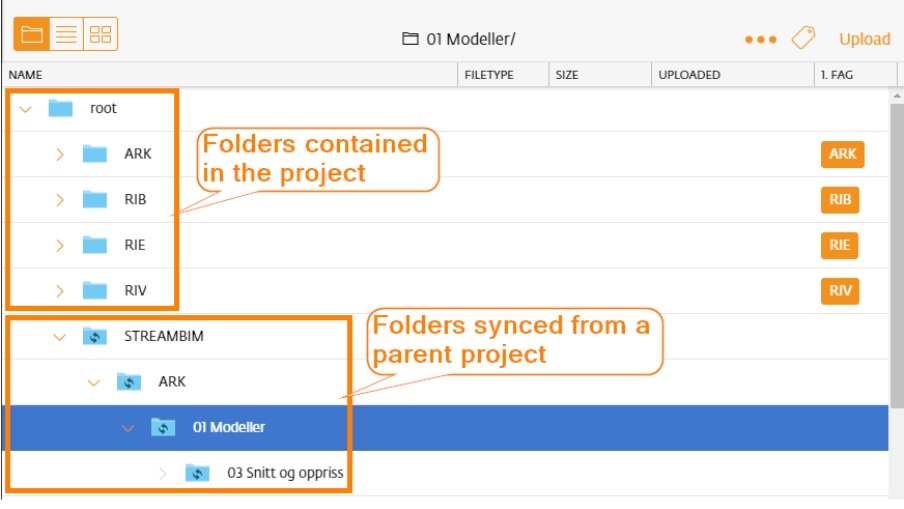
Task: Click the Upload button
Action: (x=864, y=39)
